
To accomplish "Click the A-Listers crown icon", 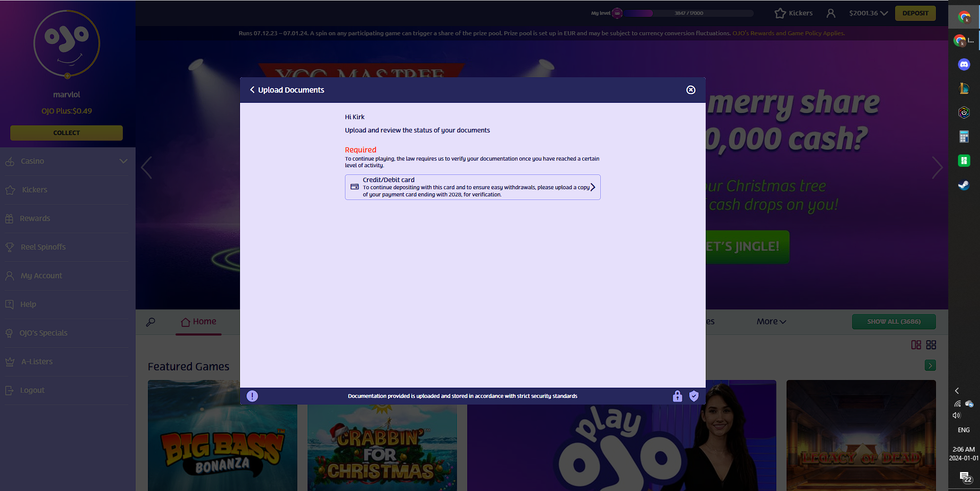I will coord(10,362).
